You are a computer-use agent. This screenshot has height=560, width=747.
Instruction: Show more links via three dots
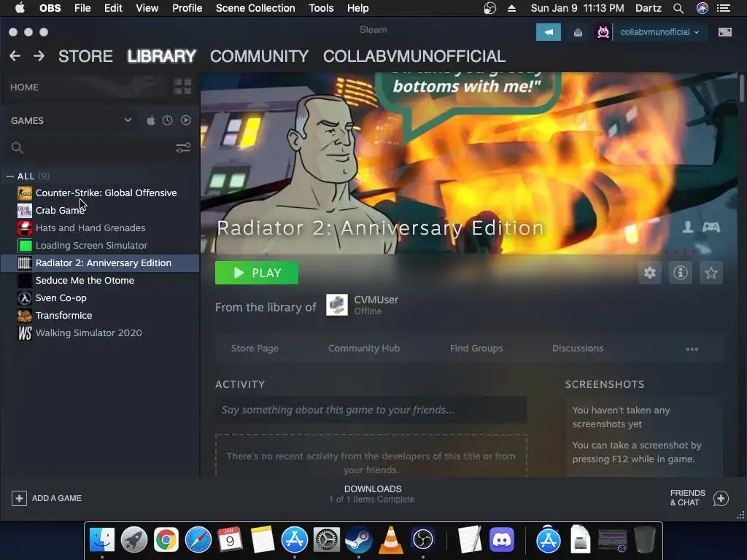pyautogui.click(x=692, y=349)
